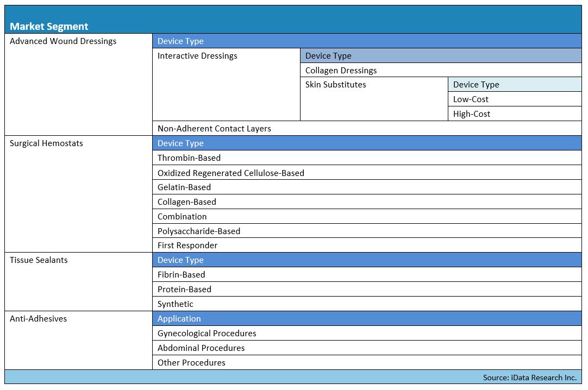Image resolution: width=588 pixels, height=390 pixels.
Task: Click Device Type header beside Interactive Dressings
Action: pyautogui.click(x=441, y=55)
